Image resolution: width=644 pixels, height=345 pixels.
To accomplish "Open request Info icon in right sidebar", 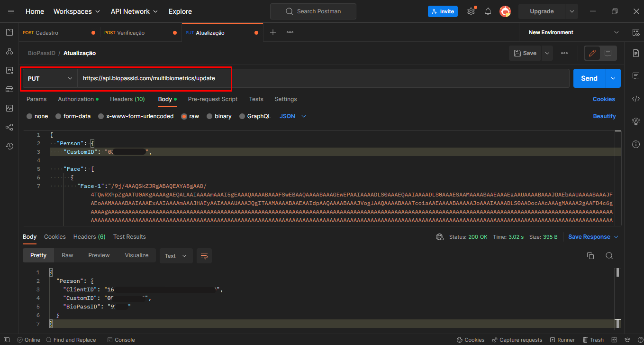I will point(636,144).
